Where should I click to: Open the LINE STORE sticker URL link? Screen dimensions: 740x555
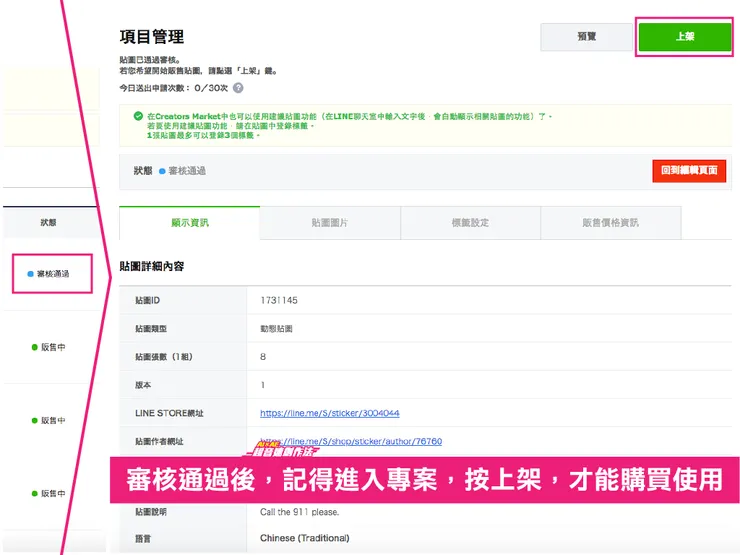click(x=329, y=413)
